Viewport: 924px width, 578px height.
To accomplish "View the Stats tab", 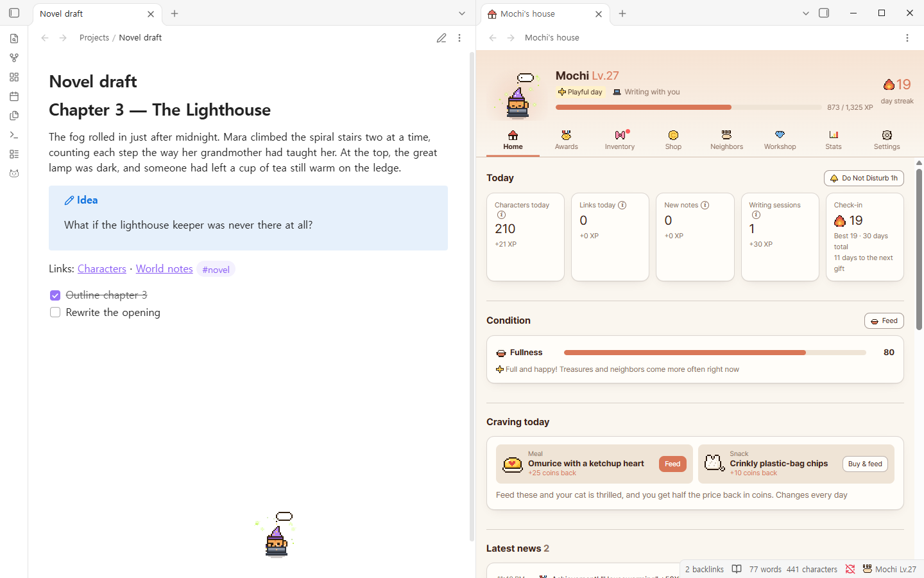I will click(x=834, y=140).
